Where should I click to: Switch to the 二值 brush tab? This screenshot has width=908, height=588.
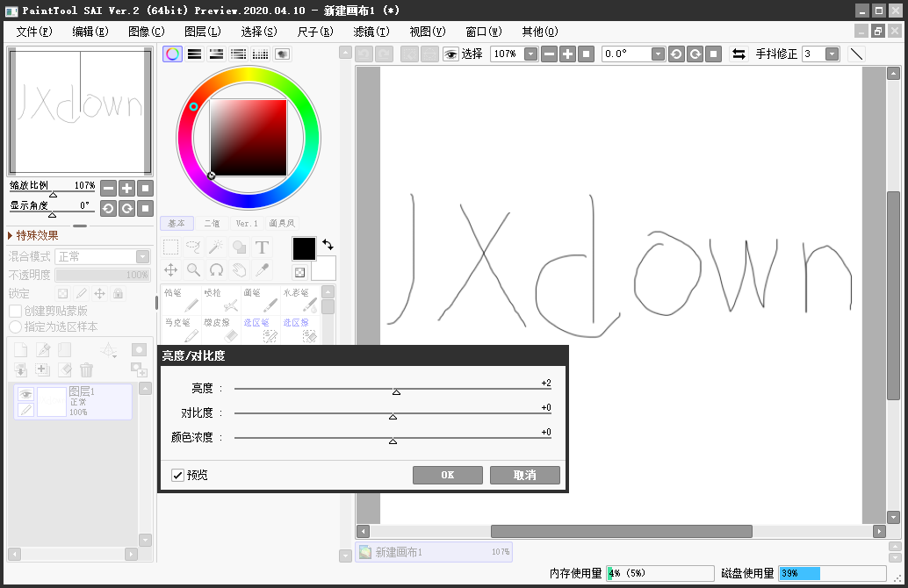coord(212,224)
